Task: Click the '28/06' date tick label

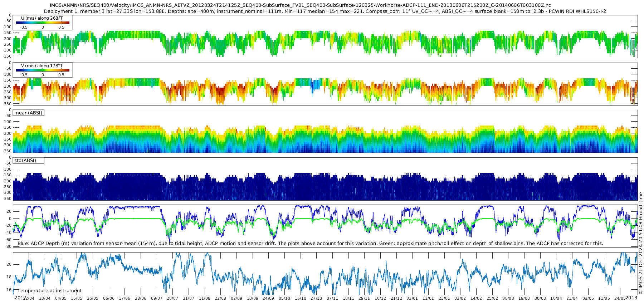Action: 141,298
